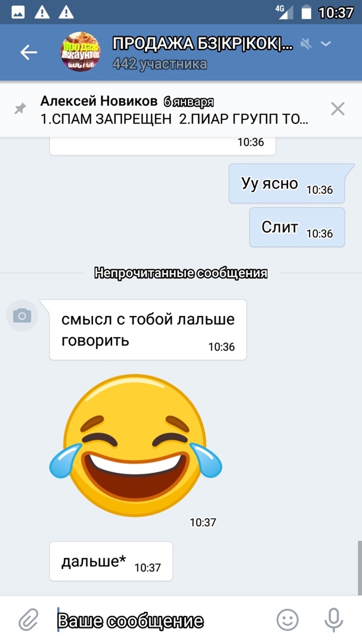Select the sent message Уу ясно
The width and height of the screenshot is (362, 644).
click(287, 183)
